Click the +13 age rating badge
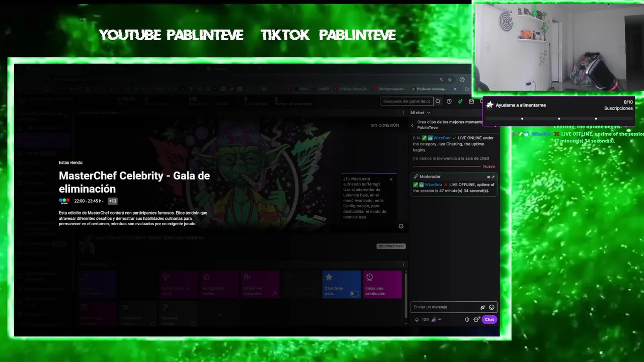644x362 pixels. coord(112,201)
